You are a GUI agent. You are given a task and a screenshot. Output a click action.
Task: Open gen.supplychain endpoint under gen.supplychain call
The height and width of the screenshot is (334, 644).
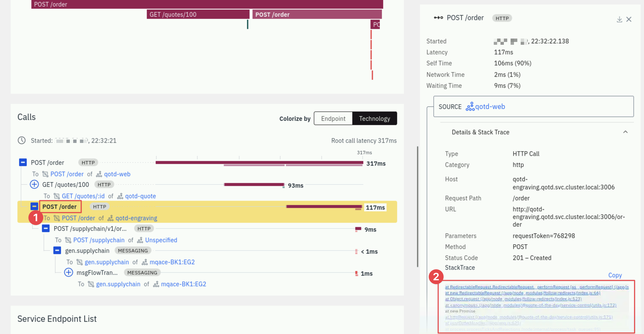coord(107,262)
